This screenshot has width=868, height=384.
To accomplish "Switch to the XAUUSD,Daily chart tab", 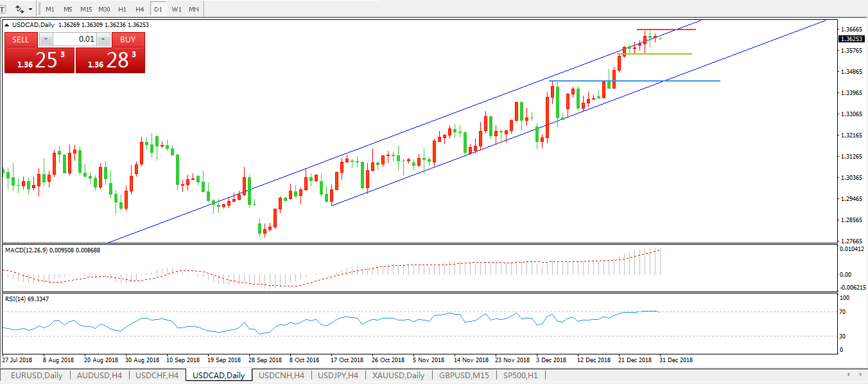I will (x=397, y=376).
